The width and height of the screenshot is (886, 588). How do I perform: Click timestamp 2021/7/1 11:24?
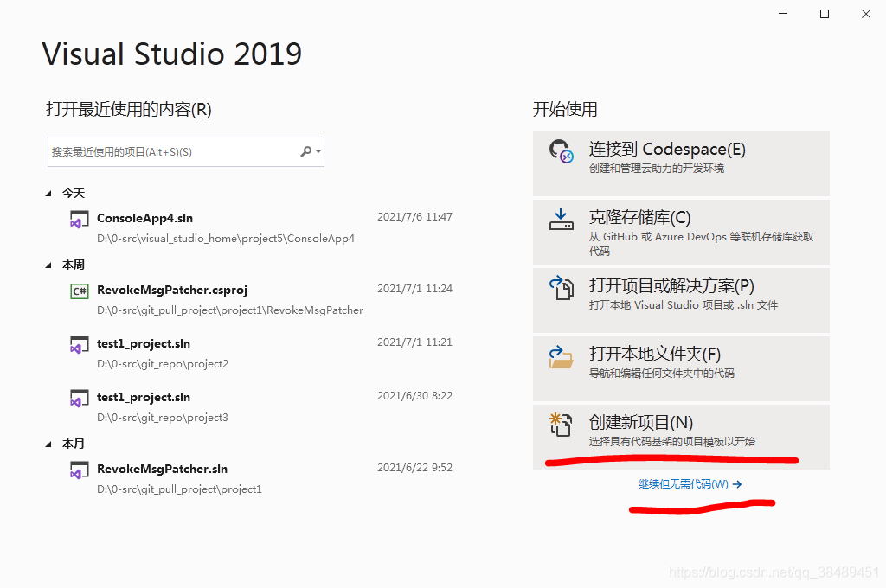[414, 289]
